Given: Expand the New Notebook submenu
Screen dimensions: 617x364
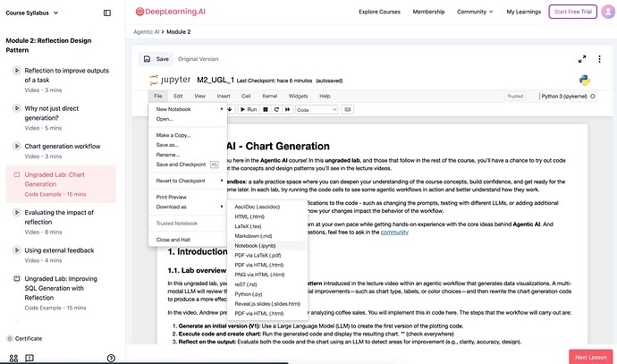Looking at the screenshot, I should coord(188,109).
